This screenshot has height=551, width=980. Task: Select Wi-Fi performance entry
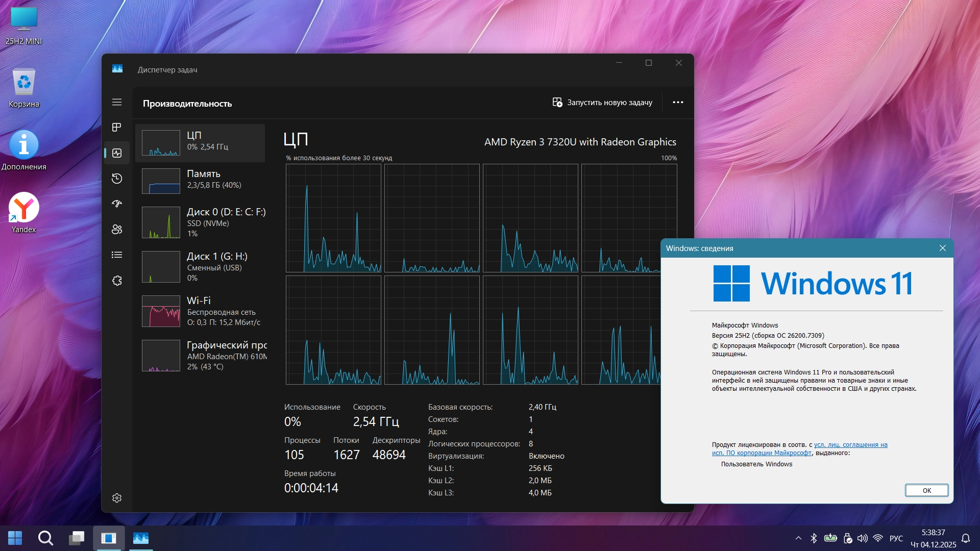pyautogui.click(x=200, y=311)
